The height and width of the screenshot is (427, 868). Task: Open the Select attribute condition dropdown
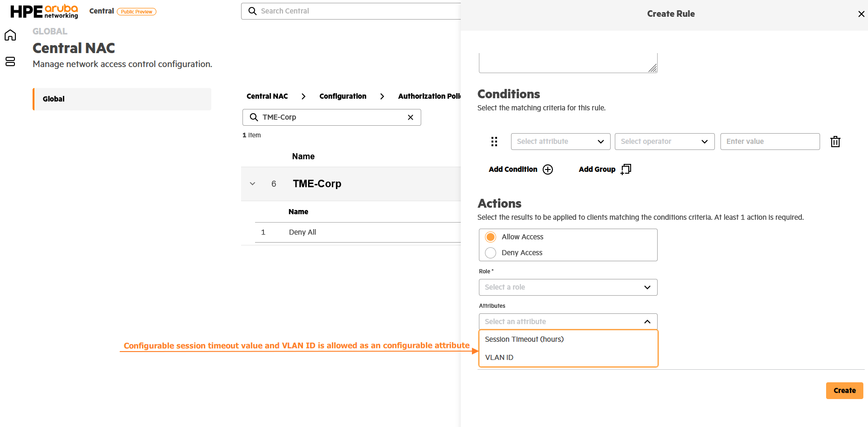coord(561,142)
